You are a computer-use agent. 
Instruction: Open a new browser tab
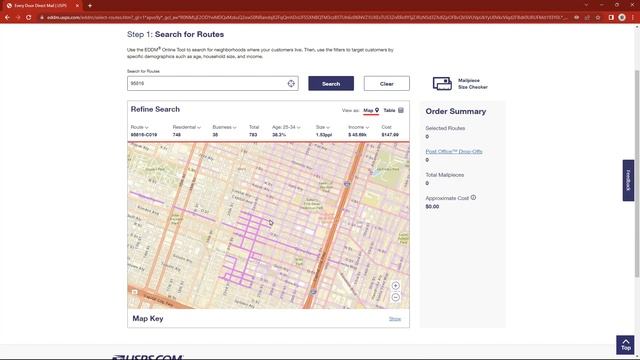coord(90,6)
